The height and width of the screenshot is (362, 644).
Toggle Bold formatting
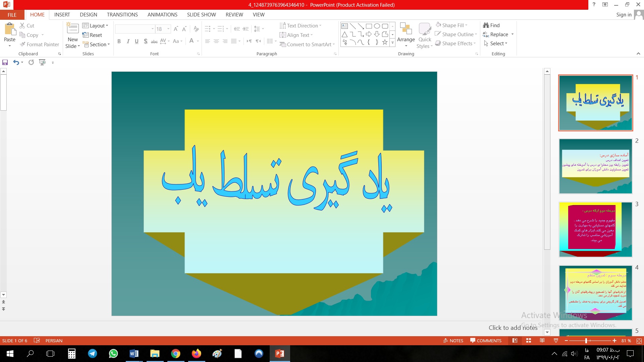[x=119, y=41]
